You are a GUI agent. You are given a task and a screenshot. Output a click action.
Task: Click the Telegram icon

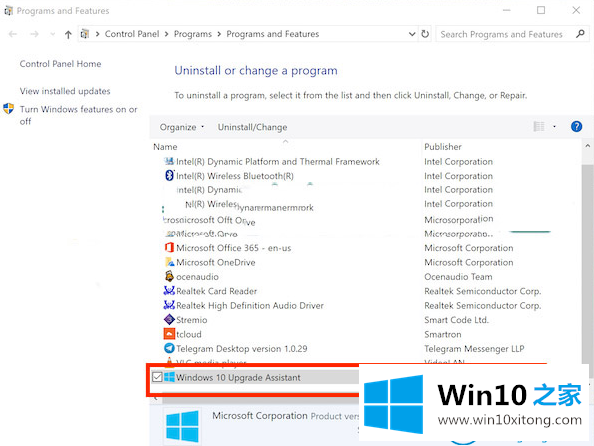coord(169,348)
